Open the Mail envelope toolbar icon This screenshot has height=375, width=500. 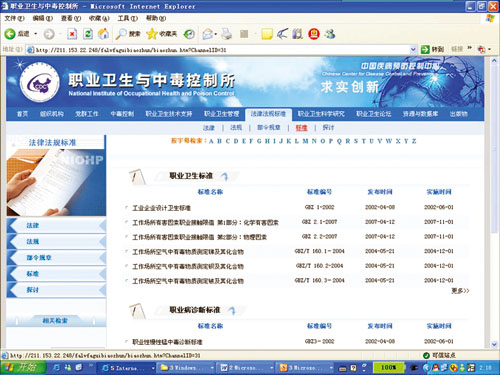pyautogui.click(x=208, y=34)
